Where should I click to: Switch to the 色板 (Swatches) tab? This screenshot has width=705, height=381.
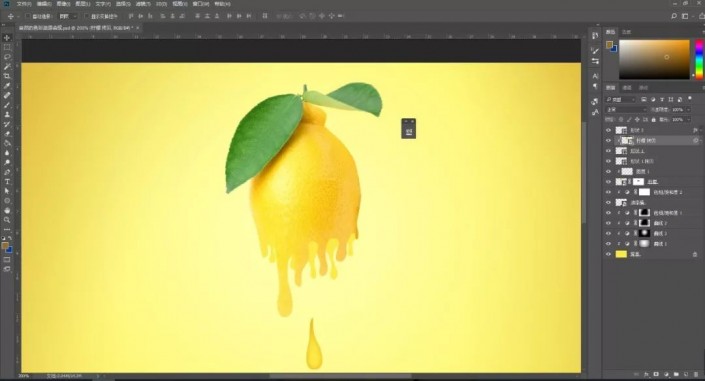(x=626, y=32)
